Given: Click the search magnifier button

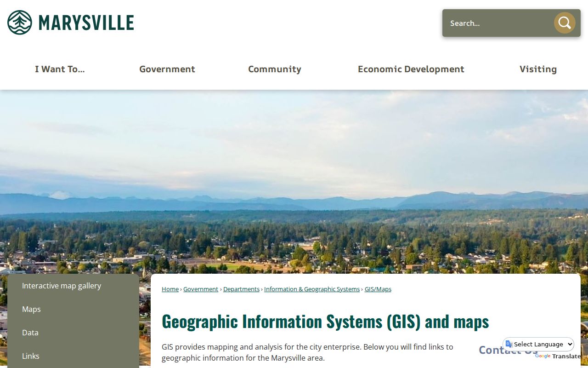Looking at the screenshot, I should pyautogui.click(x=565, y=23).
